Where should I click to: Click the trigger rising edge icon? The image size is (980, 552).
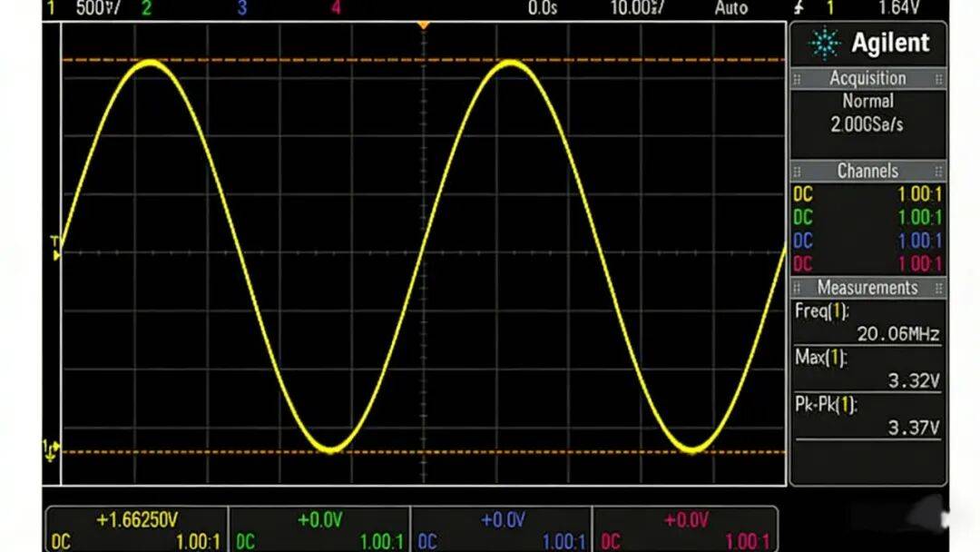[799, 7]
